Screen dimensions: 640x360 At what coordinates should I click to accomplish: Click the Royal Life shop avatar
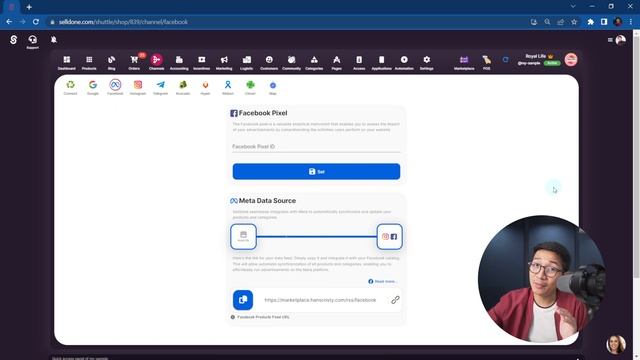pyautogui.click(x=571, y=60)
